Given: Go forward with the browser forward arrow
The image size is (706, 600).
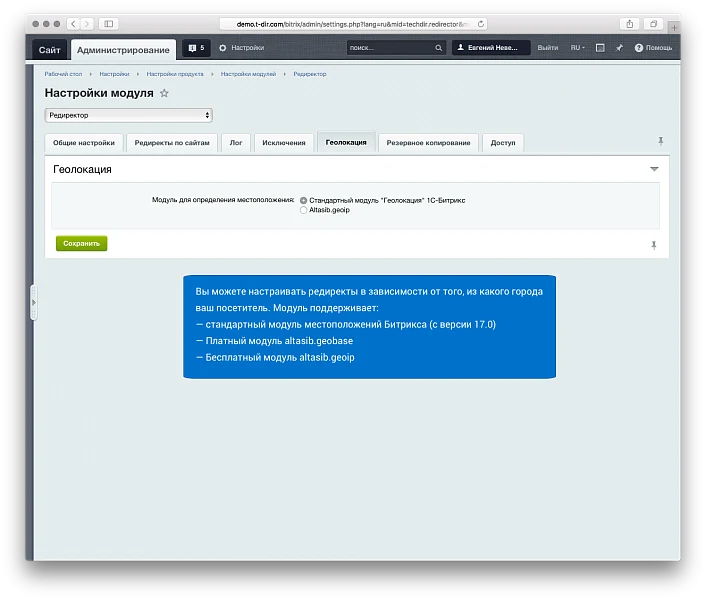Looking at the screenshot, I should (87, 24).
